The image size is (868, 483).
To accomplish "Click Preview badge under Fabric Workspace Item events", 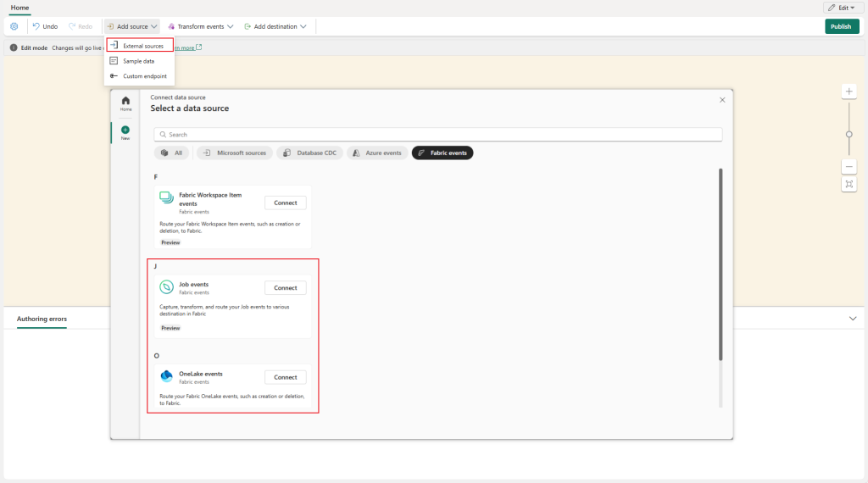I will (x=170, y=243).
